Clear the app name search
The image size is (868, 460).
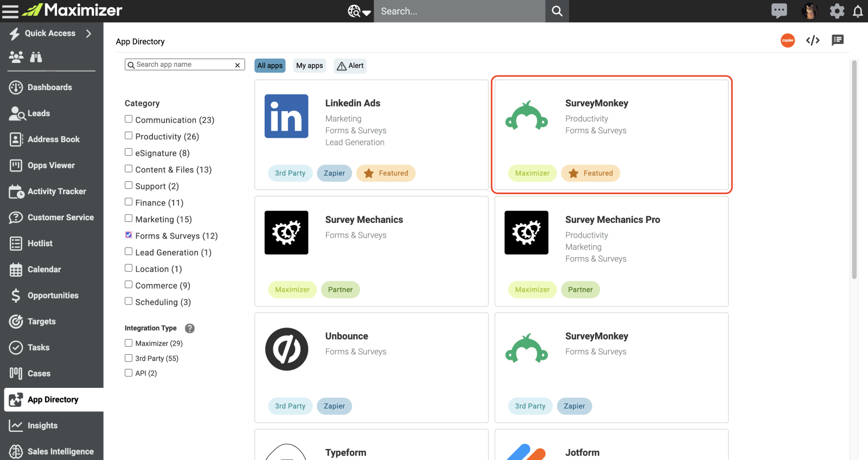coord(237,65)
